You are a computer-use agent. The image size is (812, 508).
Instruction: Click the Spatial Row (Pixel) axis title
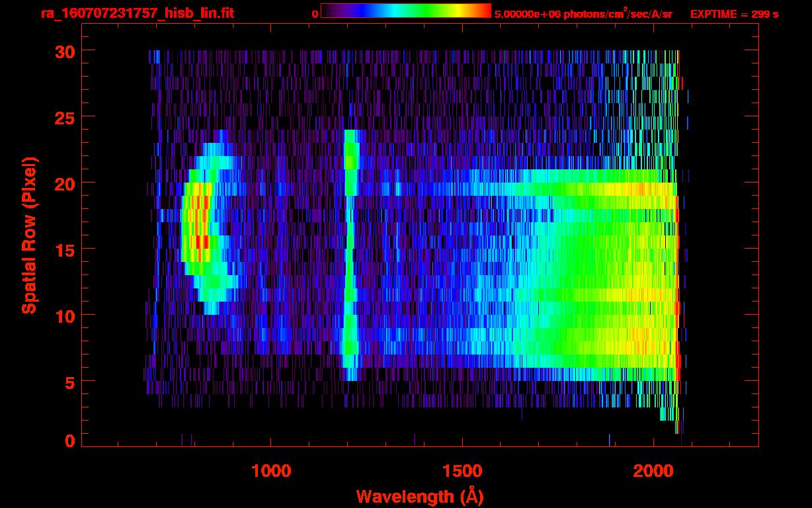pyautogui.click(x=29, y=235)
